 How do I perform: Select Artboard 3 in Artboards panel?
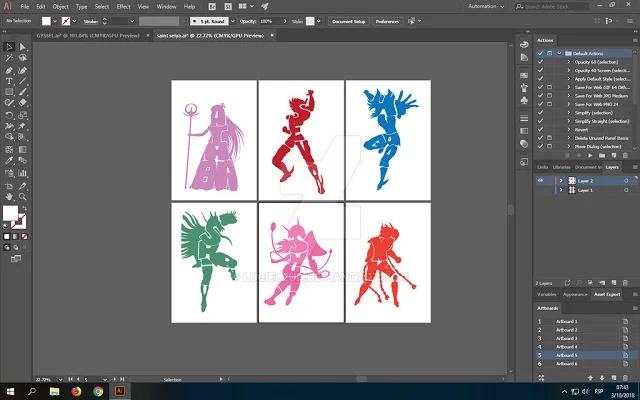point(585,338)
